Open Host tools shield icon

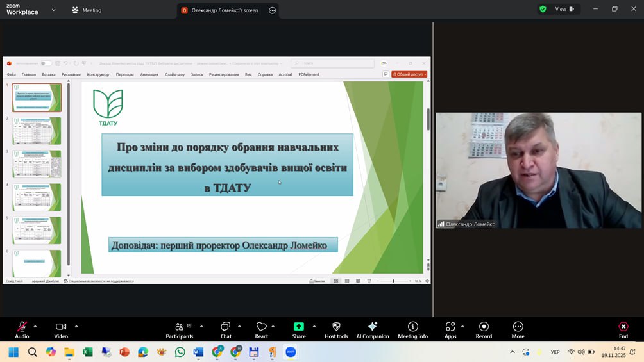click(x=336, y=330)
